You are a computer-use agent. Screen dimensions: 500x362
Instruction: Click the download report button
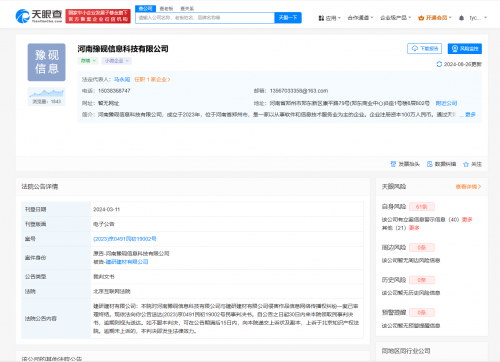click(424, 49)
